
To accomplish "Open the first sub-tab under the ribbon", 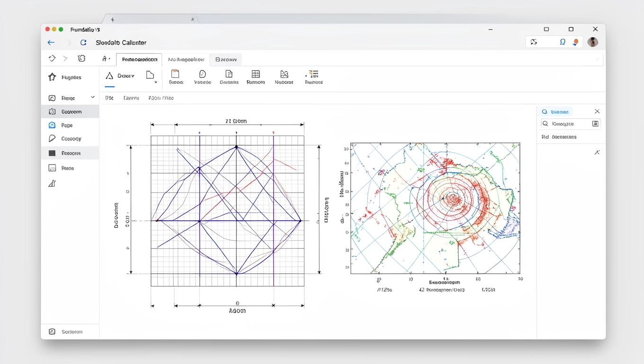I will tap(109, 98).
